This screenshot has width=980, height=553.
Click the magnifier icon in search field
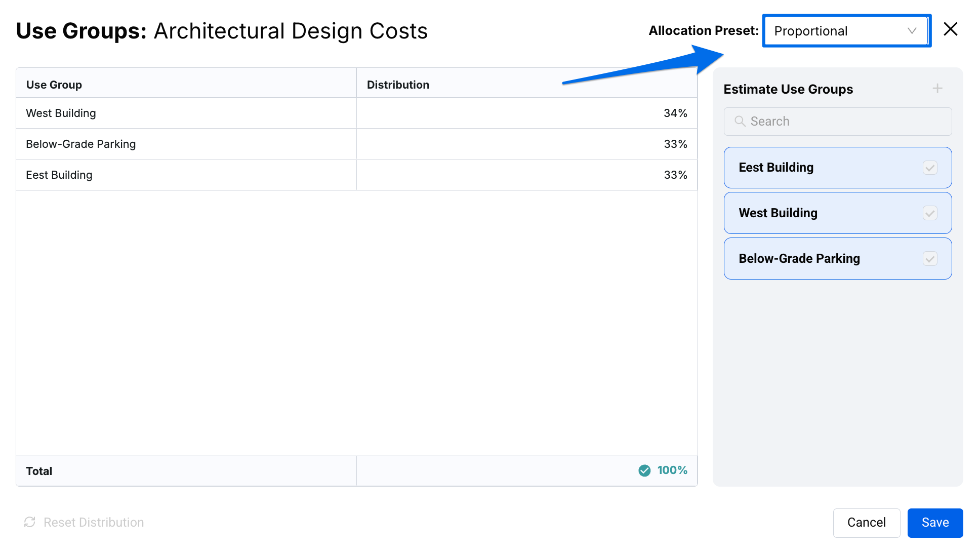tap(740, 122)
